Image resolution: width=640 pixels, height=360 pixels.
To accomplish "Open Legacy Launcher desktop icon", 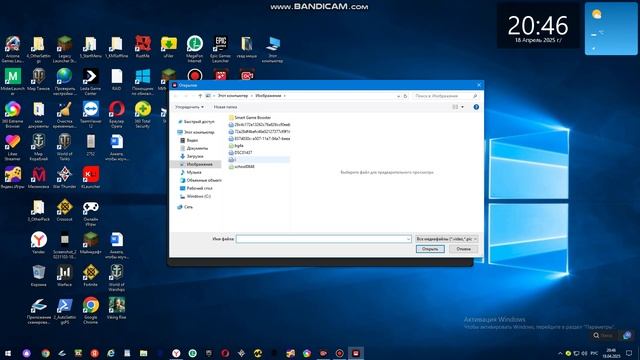I will click(64, 49).
